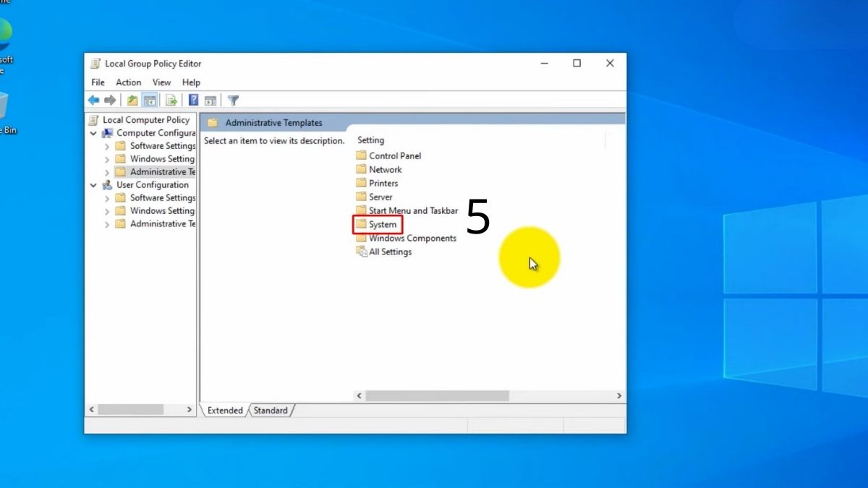Click the Control Panel folder icon
Image resolution: width=868 pixels, height=488 pixels.
(x=361, y=155)
